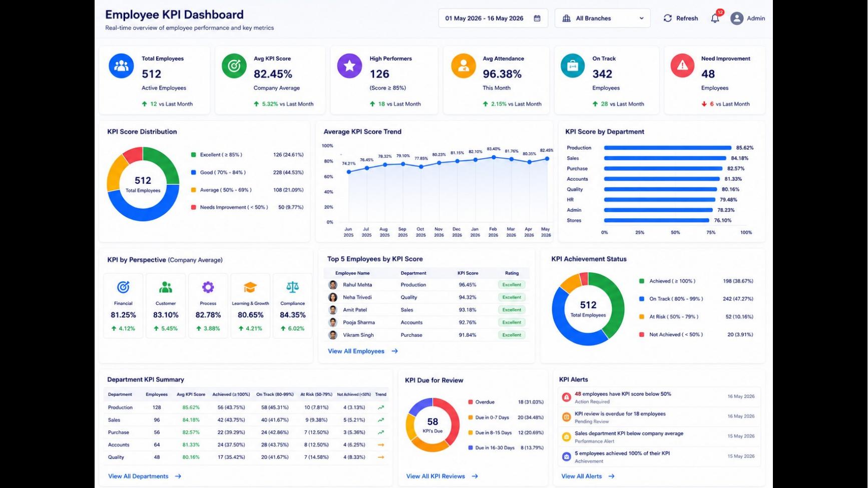868x488 pixels.
Task: Click Amit Patel's avatar
Action: pyautogui.click(x=333, y=310)
